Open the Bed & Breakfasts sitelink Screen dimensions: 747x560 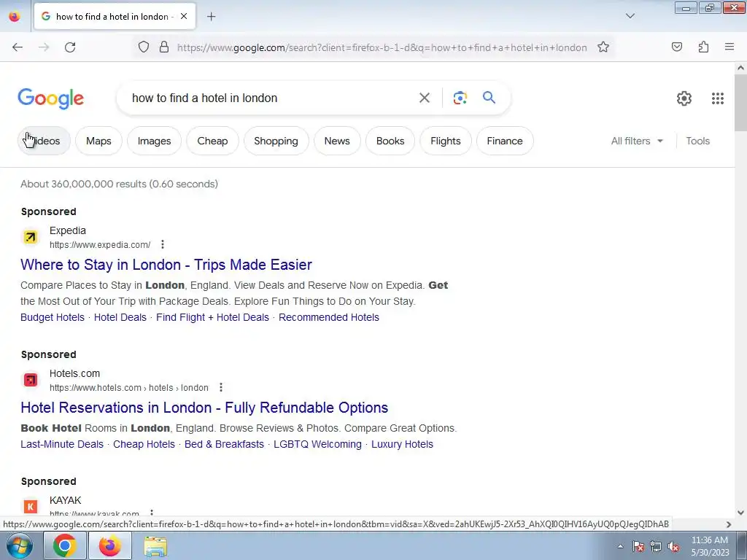point(224,444)
